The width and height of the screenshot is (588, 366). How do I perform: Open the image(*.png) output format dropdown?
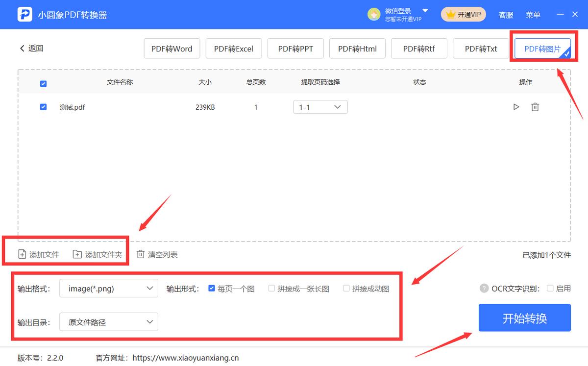[108, 288]
